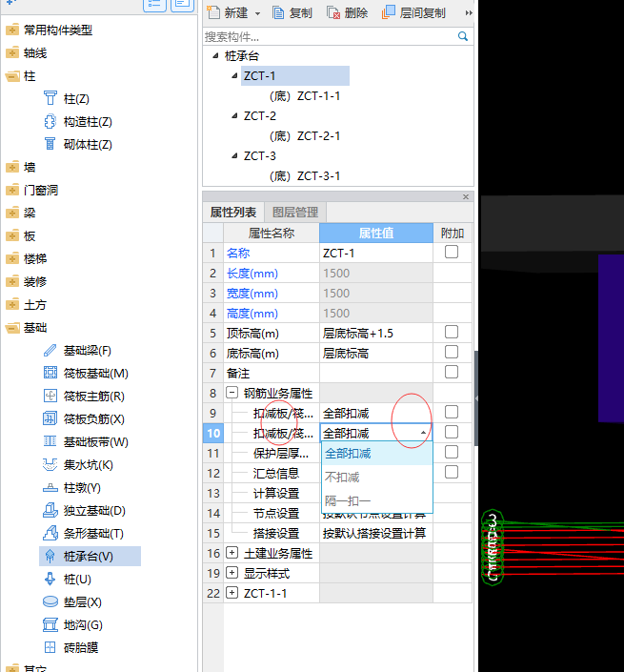Collapse the 桩承台 tree root
The height and width of the screenshot is (672, 624).
(215, 55)
